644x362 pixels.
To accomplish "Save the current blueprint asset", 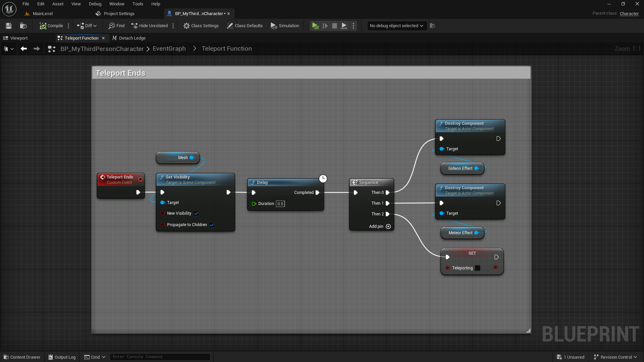I will coord(9,26).
